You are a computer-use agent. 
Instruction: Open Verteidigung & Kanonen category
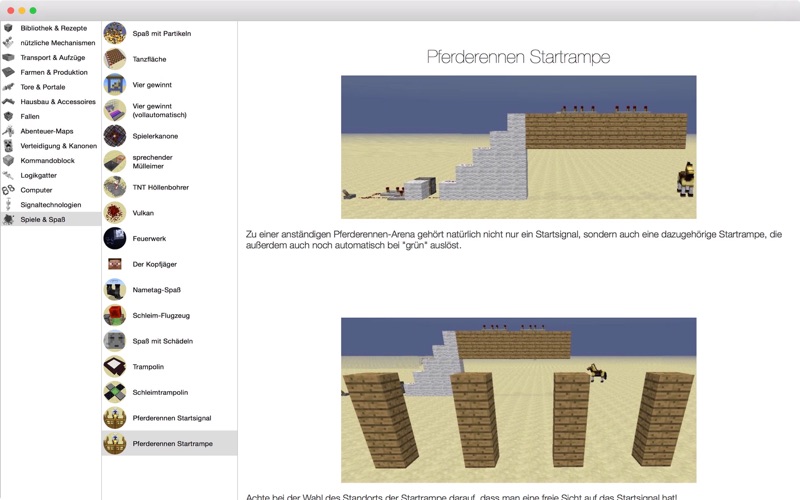coord(51,146)
